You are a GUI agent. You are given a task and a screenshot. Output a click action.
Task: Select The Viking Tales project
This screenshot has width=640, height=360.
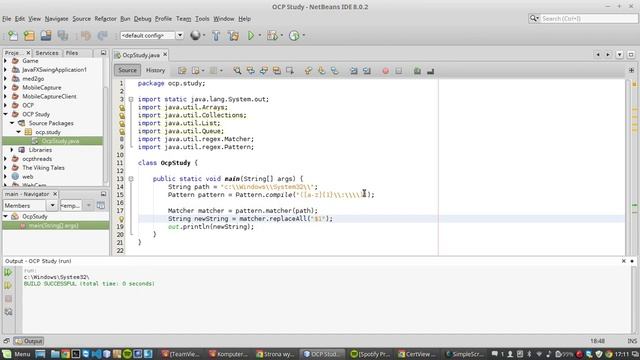point(43,168)
